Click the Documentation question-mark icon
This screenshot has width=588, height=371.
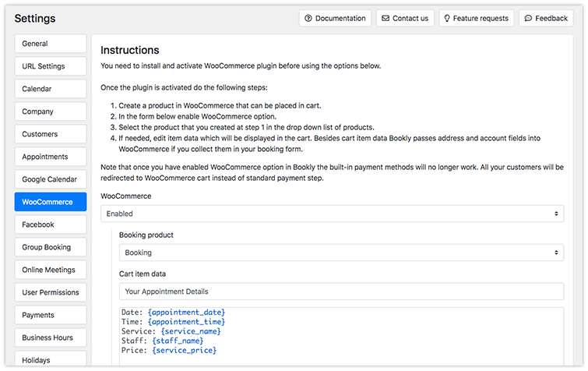pos(308,19)
